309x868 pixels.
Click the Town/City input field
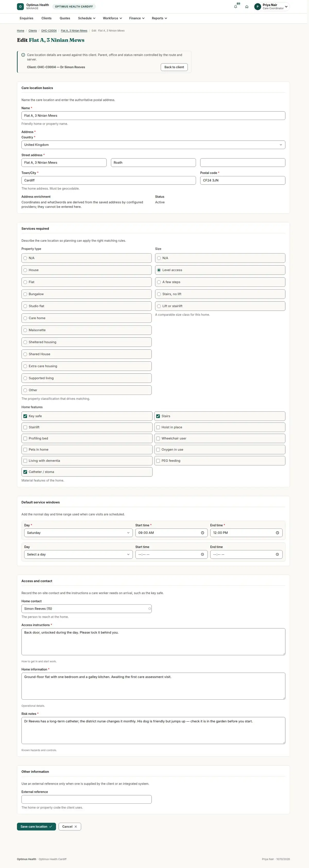108,180
